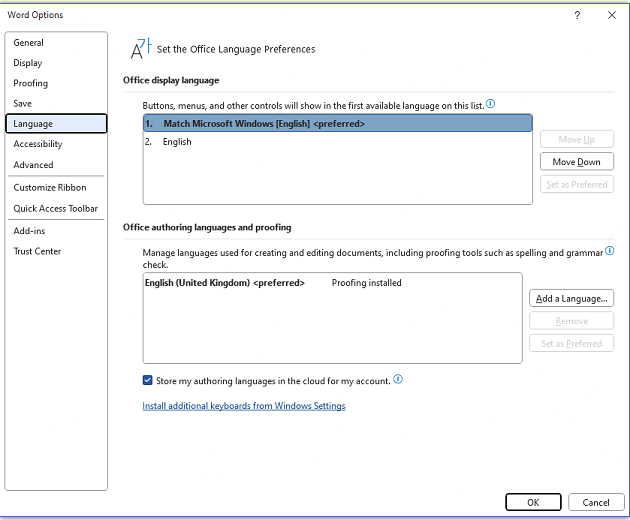Click Set as Preferred for authoring language
This screenshot has width=630, height=520.
(x=571, y=344)
